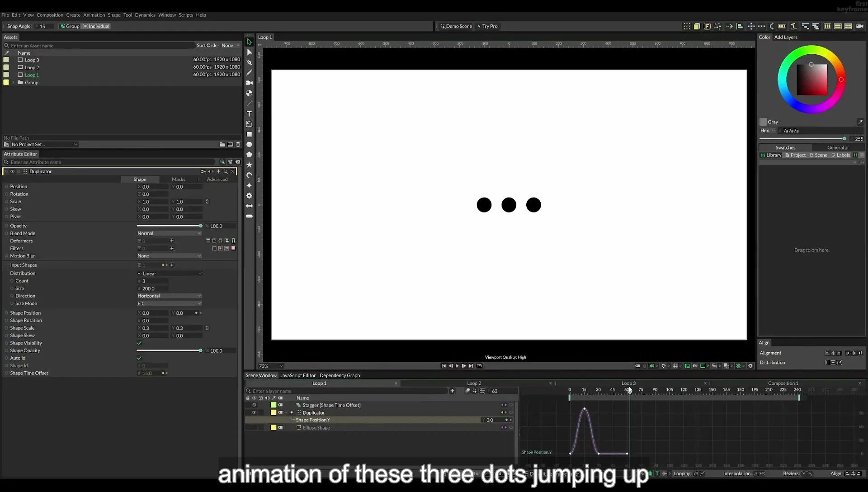The image size is (868, 492).
Task: Open the Animation menu
Action: coord(94,15)
